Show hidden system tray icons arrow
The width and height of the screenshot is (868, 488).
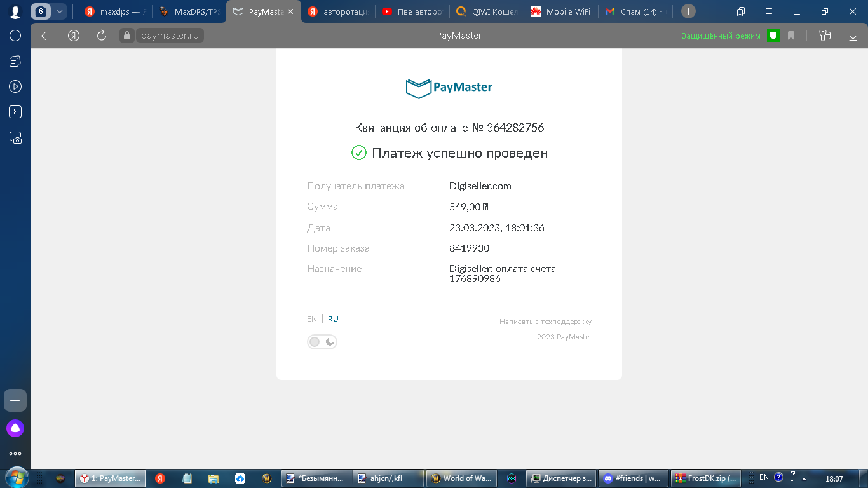[804, 478]
